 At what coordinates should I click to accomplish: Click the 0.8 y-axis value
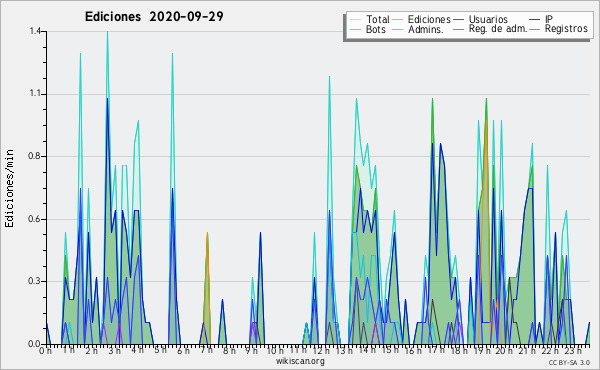(35, 156)
